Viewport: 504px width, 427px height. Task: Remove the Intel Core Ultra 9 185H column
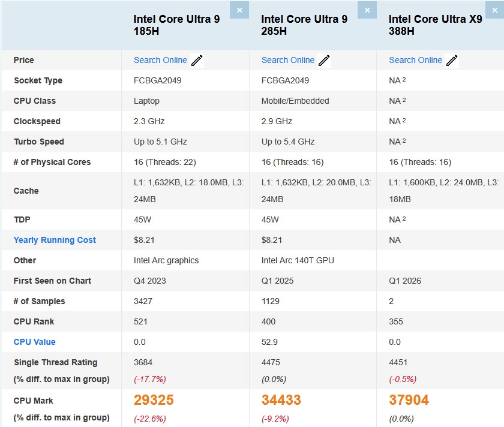point(239,10)
